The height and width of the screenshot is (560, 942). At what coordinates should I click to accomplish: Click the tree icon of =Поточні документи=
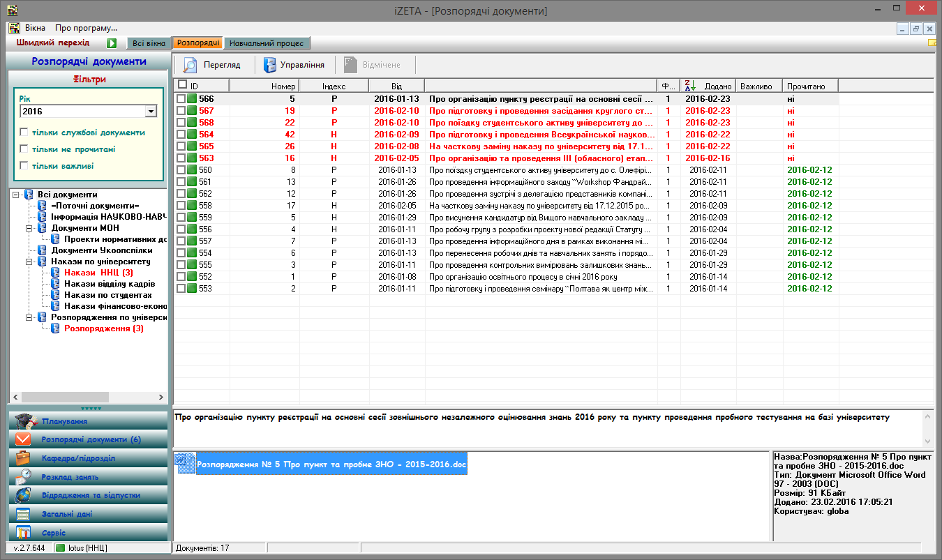click(42, 206)
